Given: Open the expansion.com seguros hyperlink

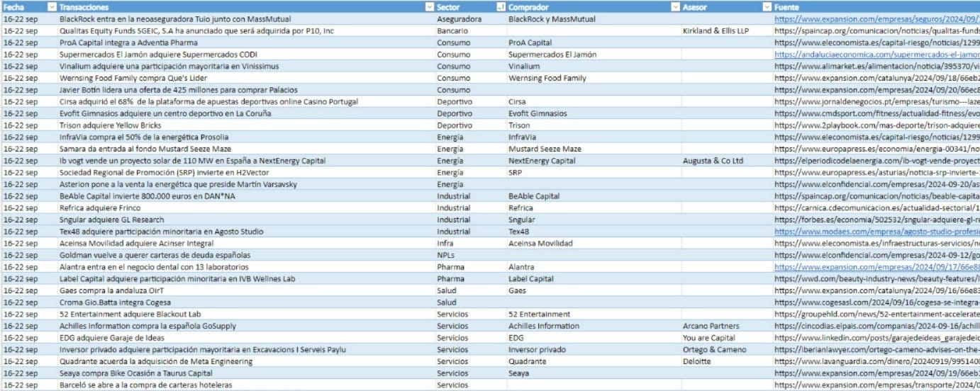Looking at the screenshot, I should point(877,19).
